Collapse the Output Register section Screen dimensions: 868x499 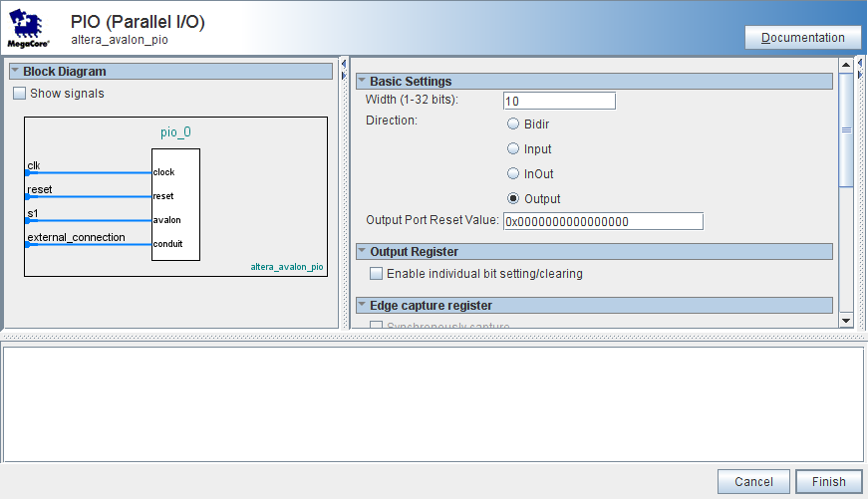coord(362,252)
